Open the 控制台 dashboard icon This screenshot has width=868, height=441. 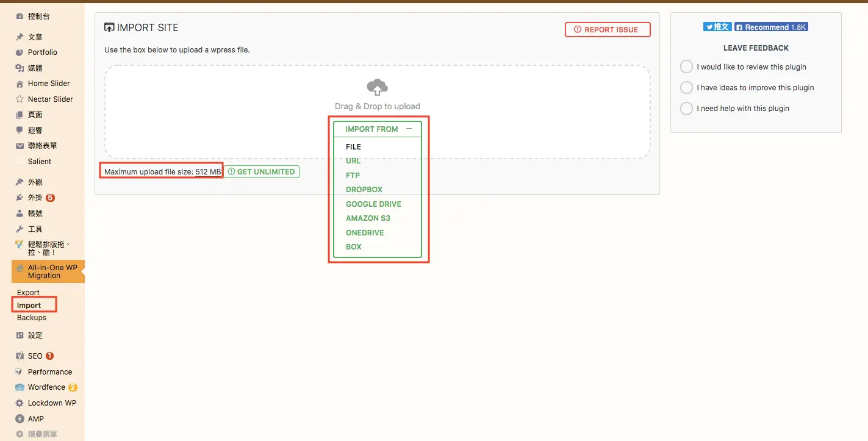coord(20,16)
